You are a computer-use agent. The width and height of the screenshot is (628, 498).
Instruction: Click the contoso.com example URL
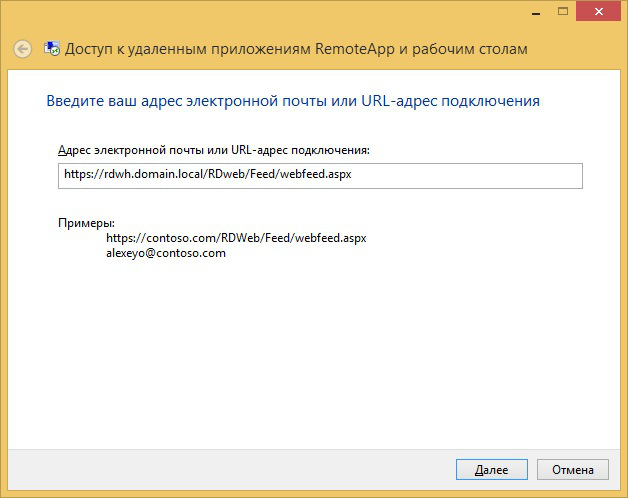click(x=237, y=238)
